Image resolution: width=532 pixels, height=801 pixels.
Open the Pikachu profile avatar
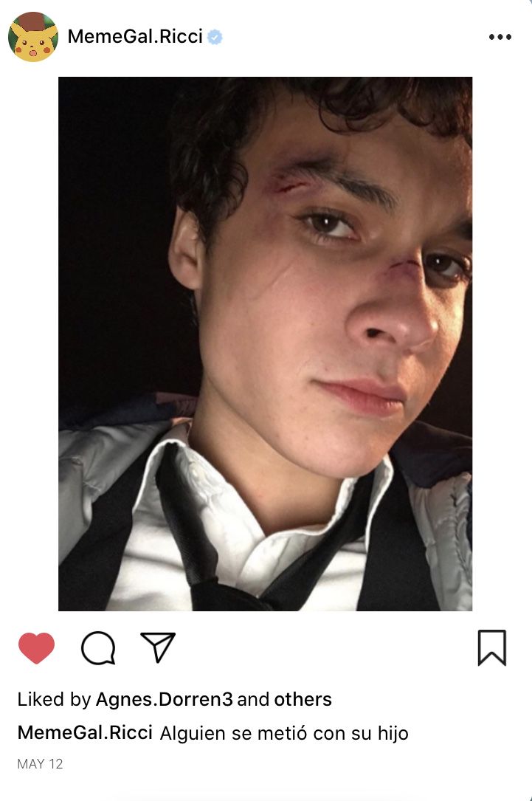click(33, 37)
